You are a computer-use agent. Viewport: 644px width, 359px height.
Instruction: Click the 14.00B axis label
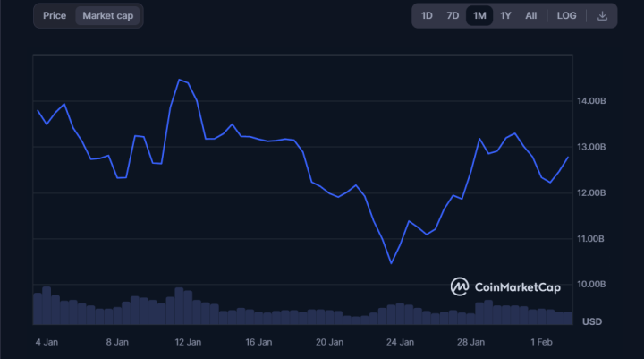point(591,101)
